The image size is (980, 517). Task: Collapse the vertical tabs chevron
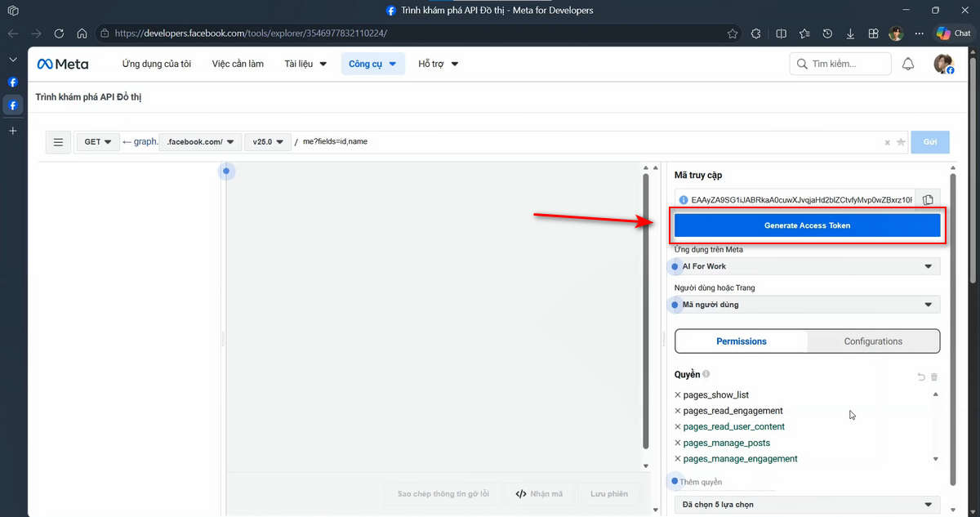[x=12, y=60]
